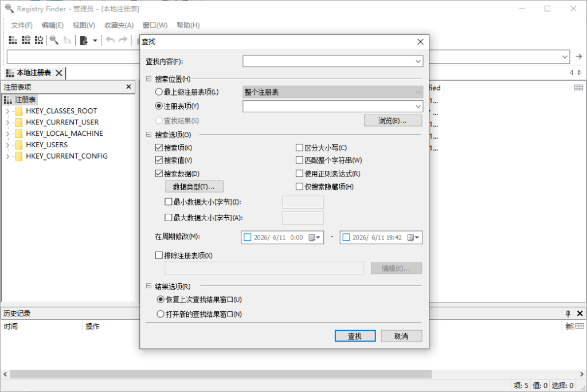Click the column icon in 历史记录 header
587x392 pixels.
tap(580, 326)
